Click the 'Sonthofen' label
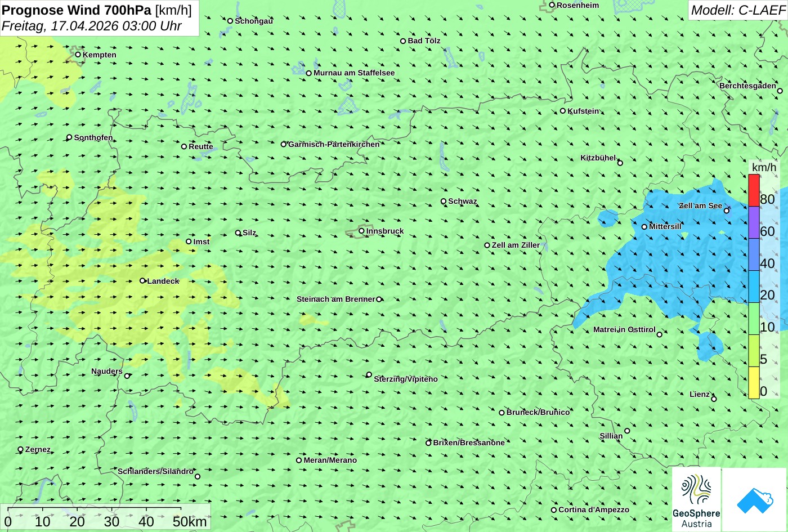The height and width of the screenshot is (532, 788). [93, 137]
